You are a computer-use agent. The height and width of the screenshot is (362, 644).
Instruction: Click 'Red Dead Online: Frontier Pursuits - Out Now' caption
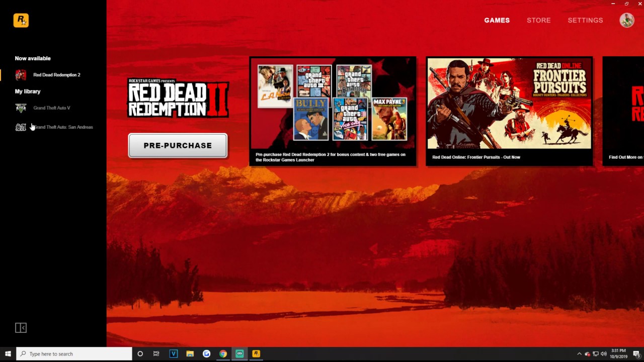476,157
